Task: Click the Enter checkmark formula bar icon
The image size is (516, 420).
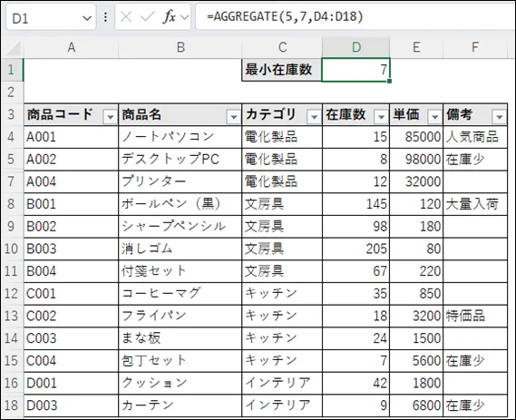Action: click(x=147, y=17)
